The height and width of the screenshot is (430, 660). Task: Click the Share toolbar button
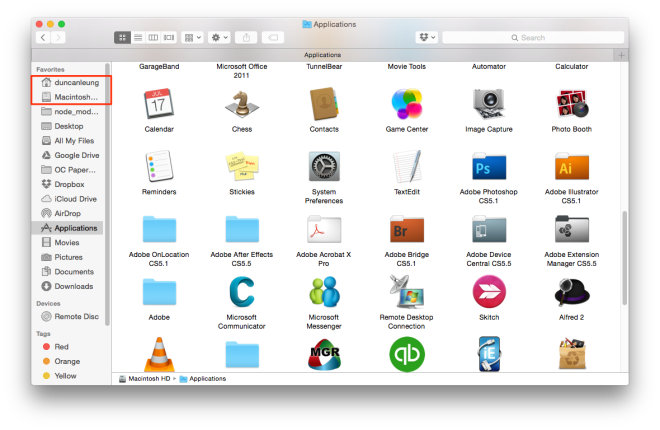point(246,38)
